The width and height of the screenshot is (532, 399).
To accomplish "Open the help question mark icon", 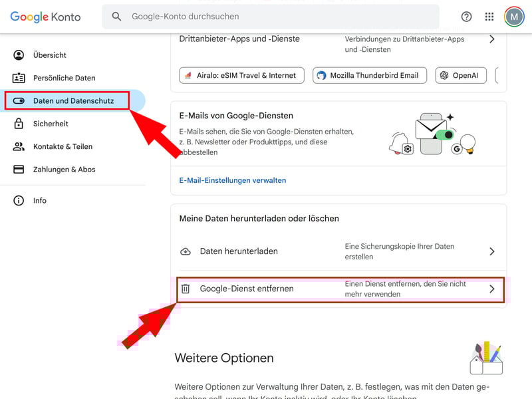I will pos(466,17).
